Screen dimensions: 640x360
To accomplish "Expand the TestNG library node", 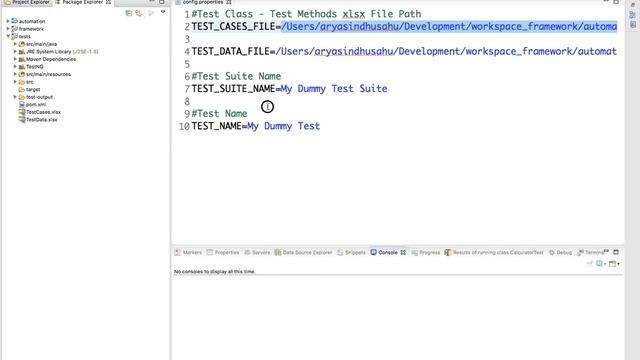I will point(15,67).
